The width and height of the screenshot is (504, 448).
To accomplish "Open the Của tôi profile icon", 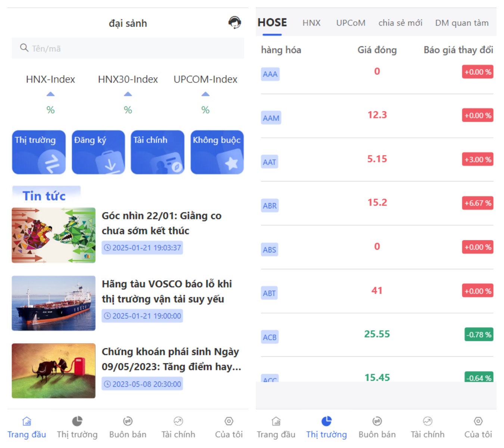I will click(x=228, y=421).
